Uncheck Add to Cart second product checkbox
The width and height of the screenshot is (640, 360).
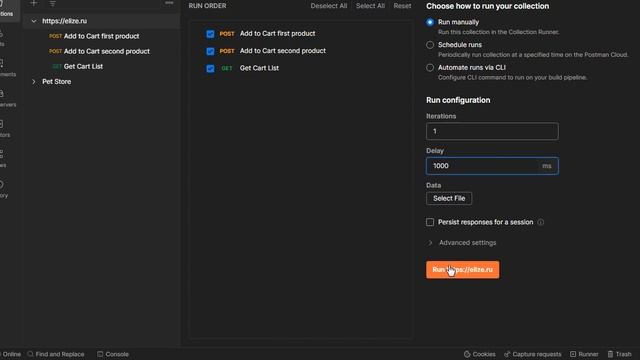(x=210, y=51)
